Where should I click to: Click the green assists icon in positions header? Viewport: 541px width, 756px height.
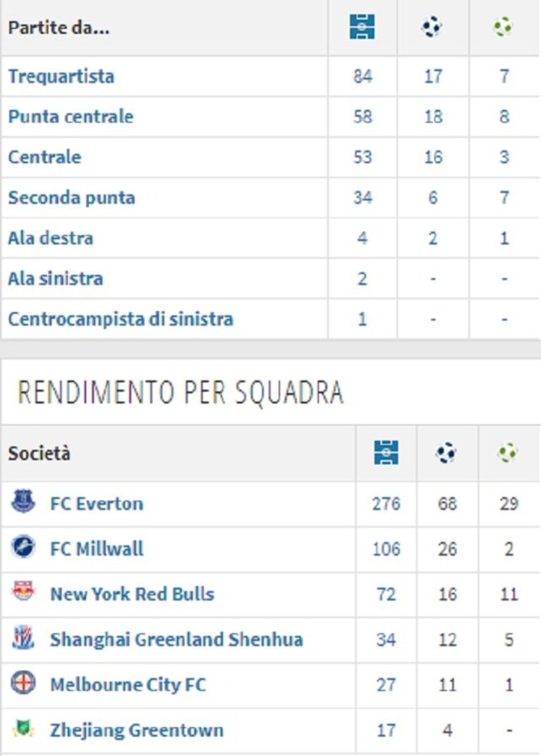(503, 27)
